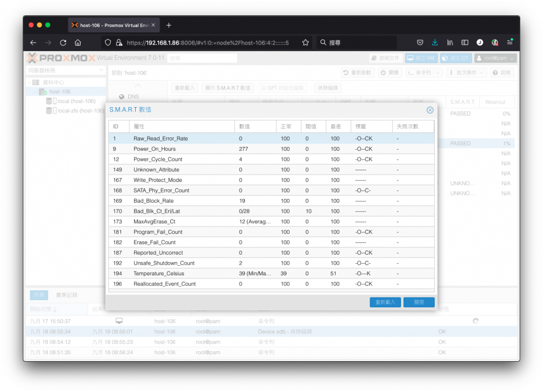The image size is (543, 392).
Task: Select the SATA_Phy_Error_Count row
Action: coord(271,190)
